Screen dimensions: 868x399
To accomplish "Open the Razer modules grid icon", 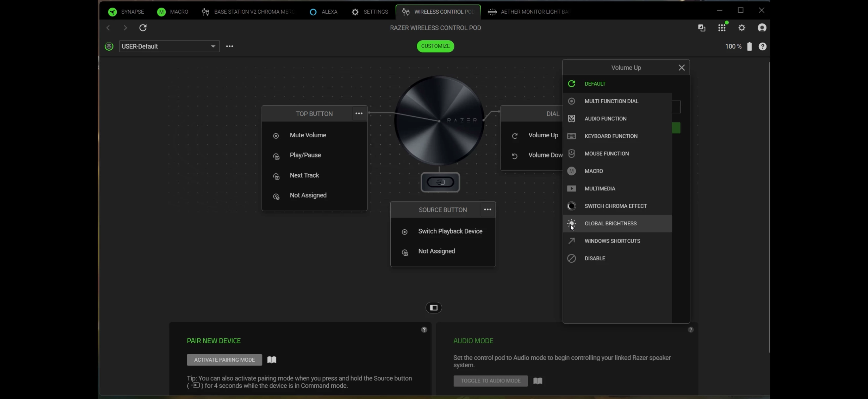I will 722,27.
